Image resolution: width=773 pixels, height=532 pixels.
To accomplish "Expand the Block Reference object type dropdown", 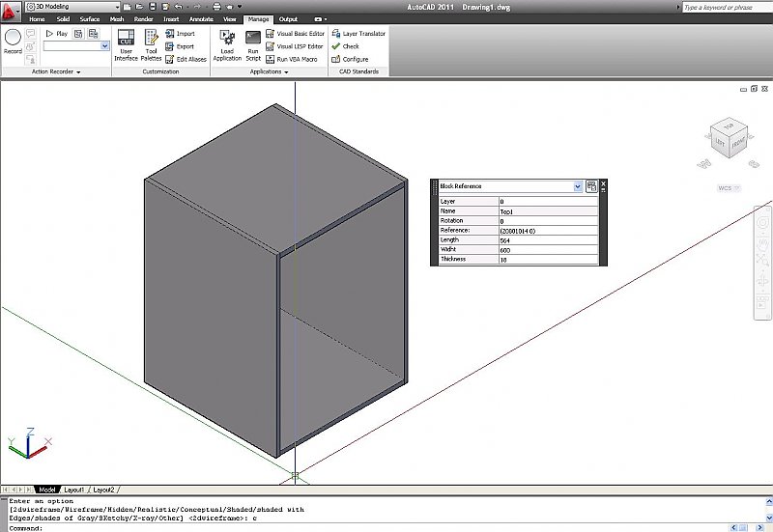I will 578,186.
